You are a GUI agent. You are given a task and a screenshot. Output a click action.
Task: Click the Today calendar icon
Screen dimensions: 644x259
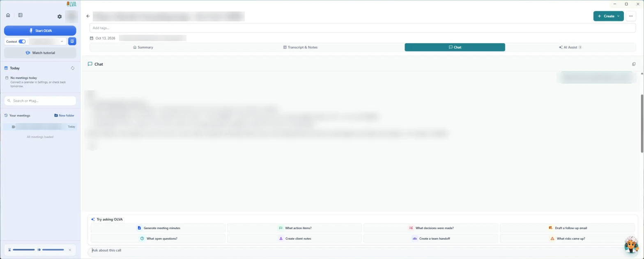pyautogui.click(x=6, y=68)
